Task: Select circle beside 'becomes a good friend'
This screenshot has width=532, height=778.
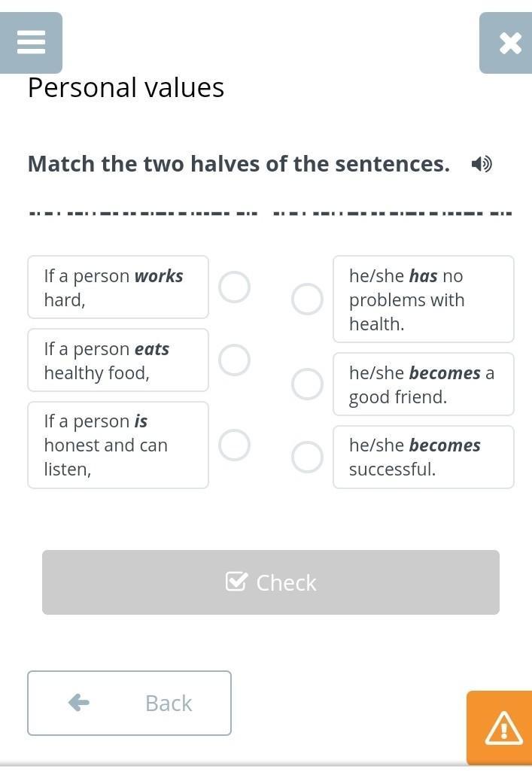Action: pos(307,384)
